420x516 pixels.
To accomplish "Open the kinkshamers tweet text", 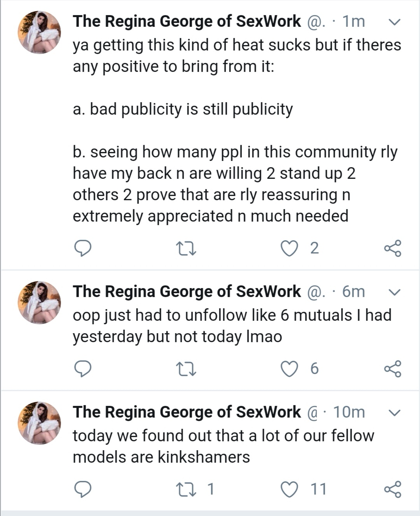I will [223, 446].
